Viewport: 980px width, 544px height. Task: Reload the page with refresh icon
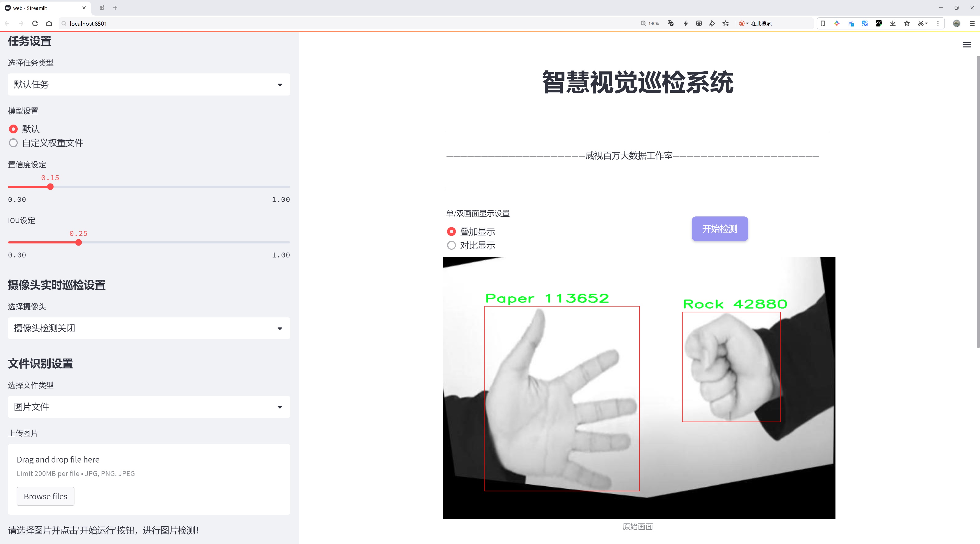point(35,24)
